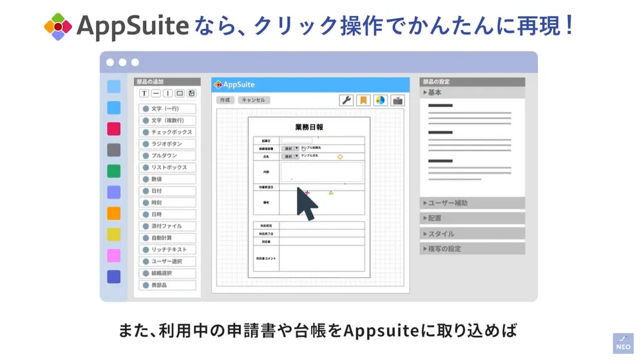644x361 pixels.
Task: Select the frame box part icon
Action: pos(180,93)
